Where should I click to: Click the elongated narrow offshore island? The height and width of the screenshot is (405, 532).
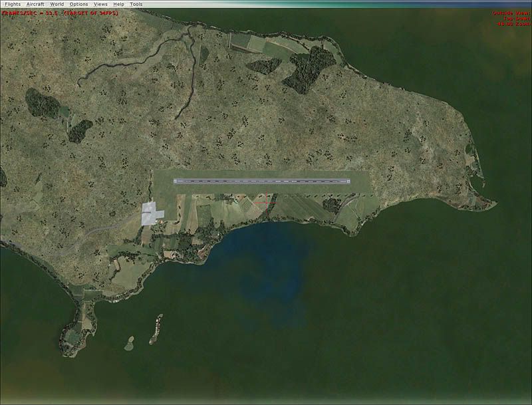click(156, 328)
